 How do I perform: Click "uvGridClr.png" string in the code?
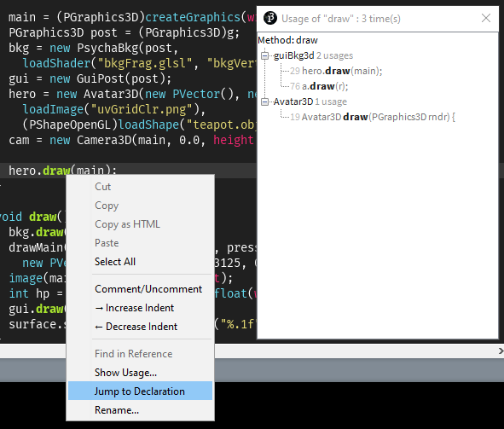point(145,109)
